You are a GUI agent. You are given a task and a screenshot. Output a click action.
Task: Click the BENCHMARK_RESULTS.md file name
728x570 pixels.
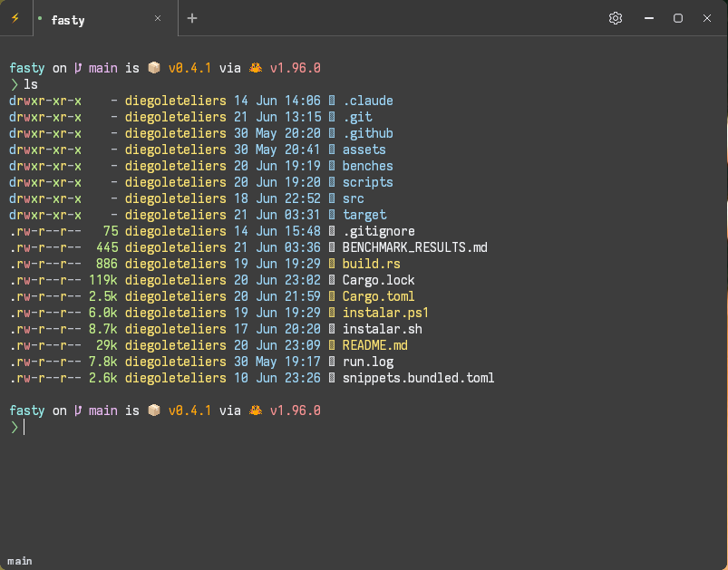[x=415, y=247]
